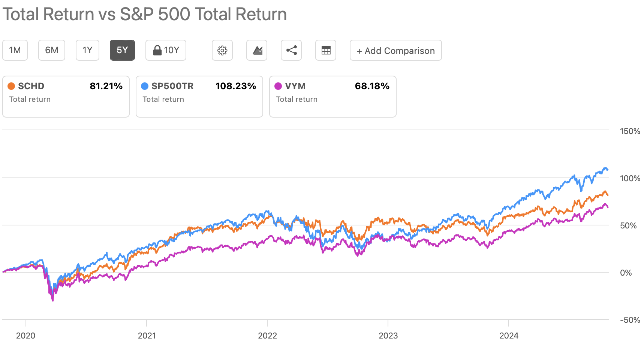Select the 1M time range
This screenshot has width=644, height=346.
coord(15,50)
